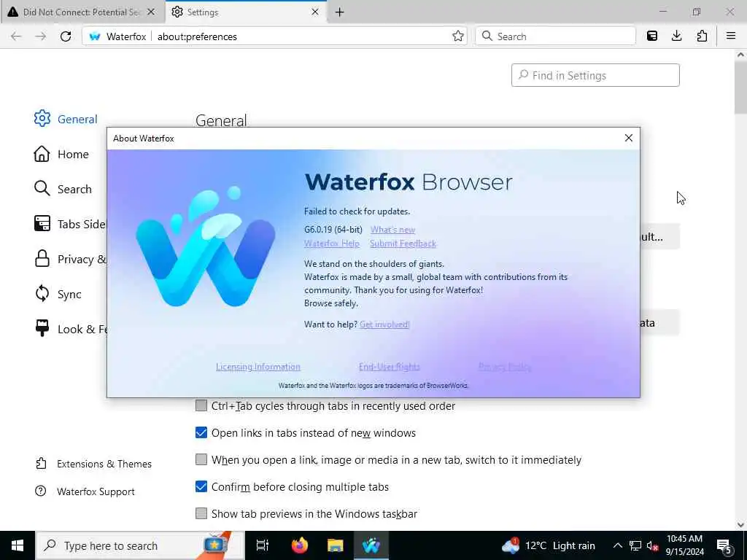Open Task View on the taskbar
The width and height of the screenshot is (747, 560).
[x=263, y=545]
